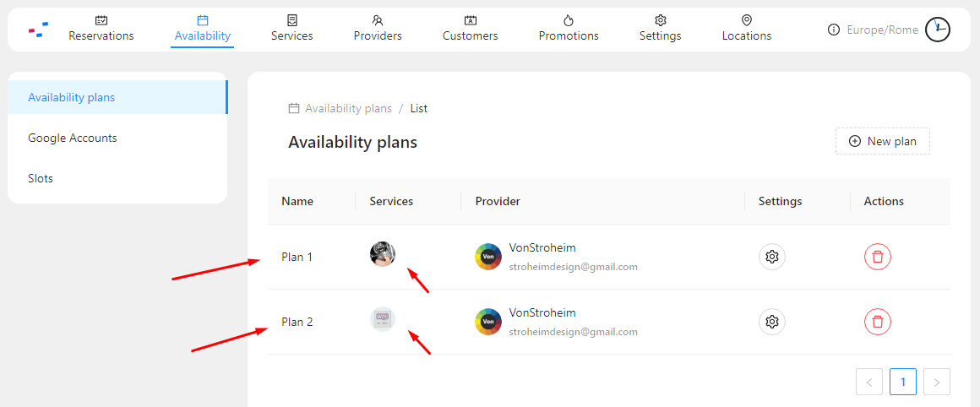Open settings gear for Plan 1
Image resolution: width=980 pixels, height=407 pixels.
[x=772, y=257]
